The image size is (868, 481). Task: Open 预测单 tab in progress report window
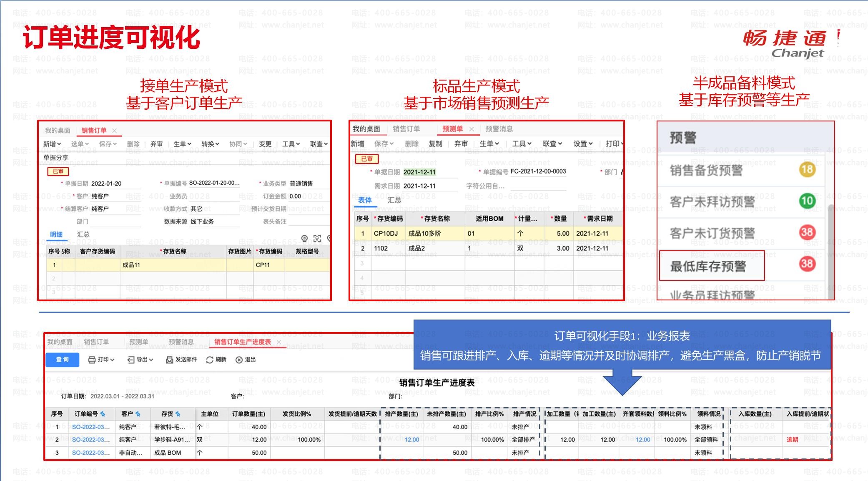(138, 342)
